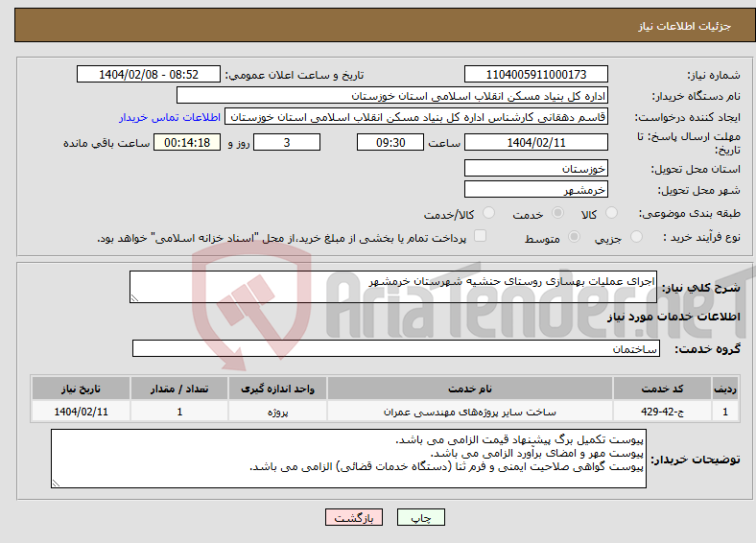Click the چاپ (print) button

click(421, 517)
